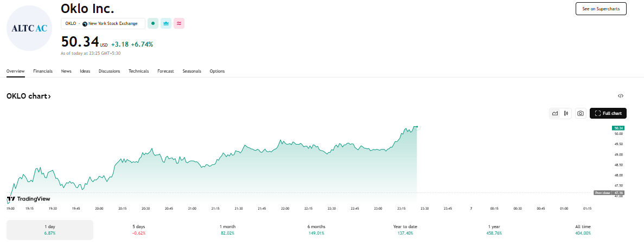
Task: Click the 50.34 USD price text
Action: coord(84,42)
